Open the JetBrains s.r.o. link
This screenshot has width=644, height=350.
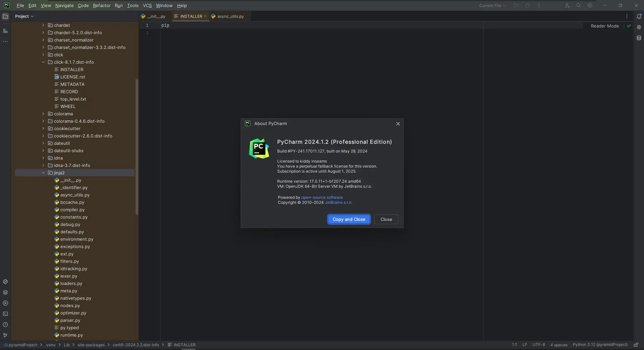tap(339, 202)
